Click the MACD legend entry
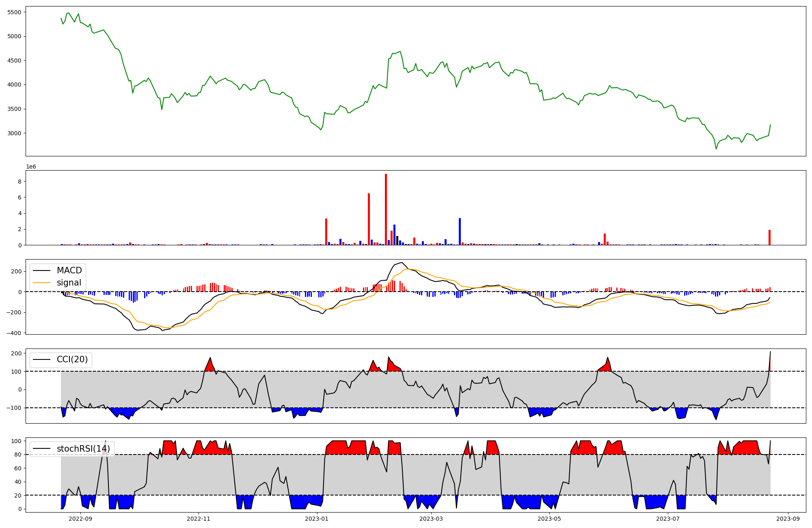 69,270
